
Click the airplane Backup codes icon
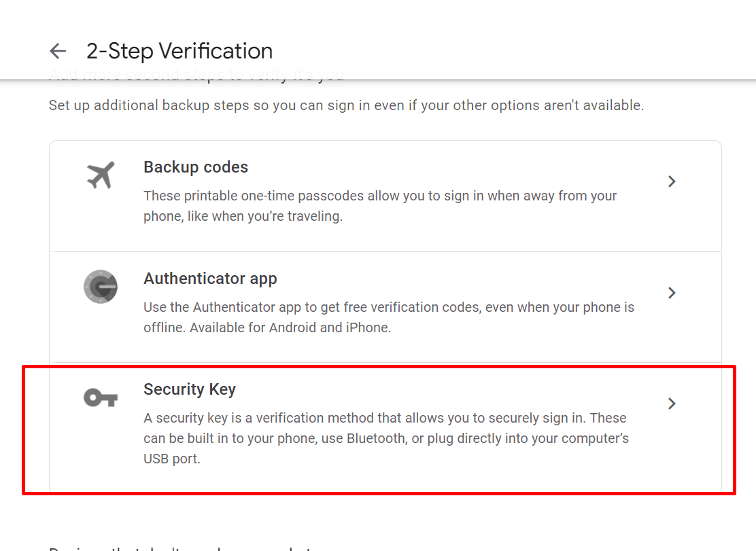pyautogui.click(x=101, y=175)
